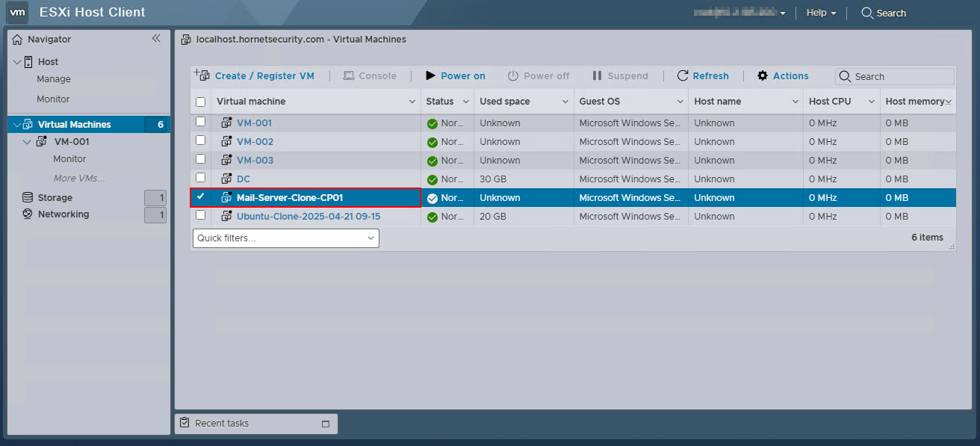Click the green status icon for DC
This screenshot has height=446, width=980.
point(432,180)
